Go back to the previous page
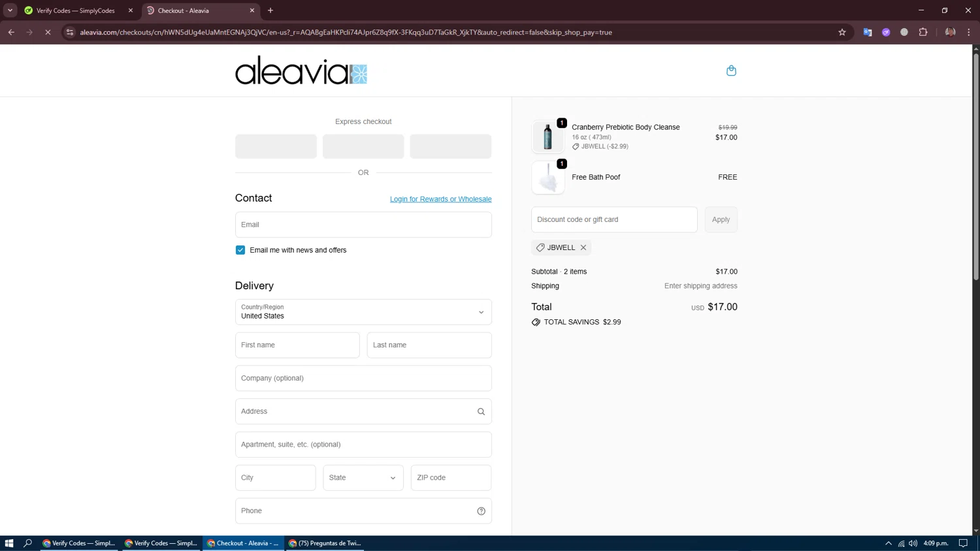Screen dimensions: 980x551 11,32
